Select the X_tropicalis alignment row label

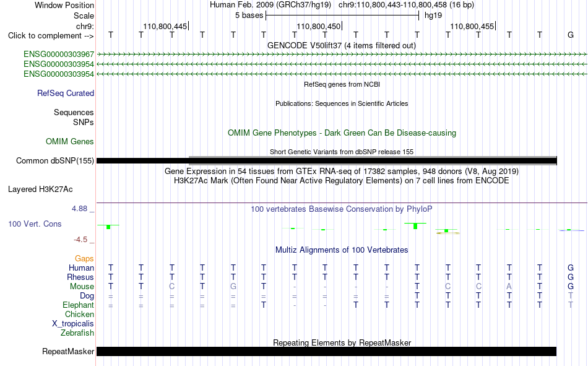(73, 324)
